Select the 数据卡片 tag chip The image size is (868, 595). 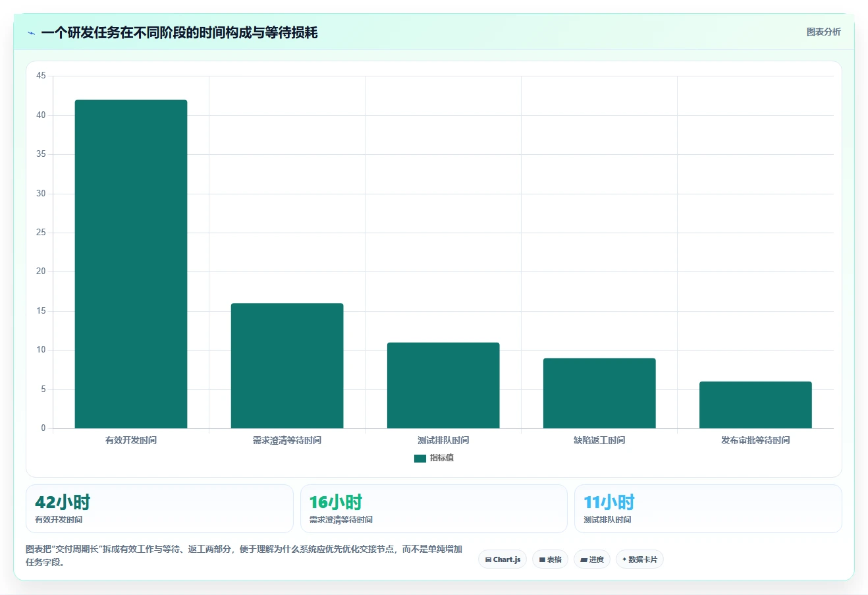point(639,559)
